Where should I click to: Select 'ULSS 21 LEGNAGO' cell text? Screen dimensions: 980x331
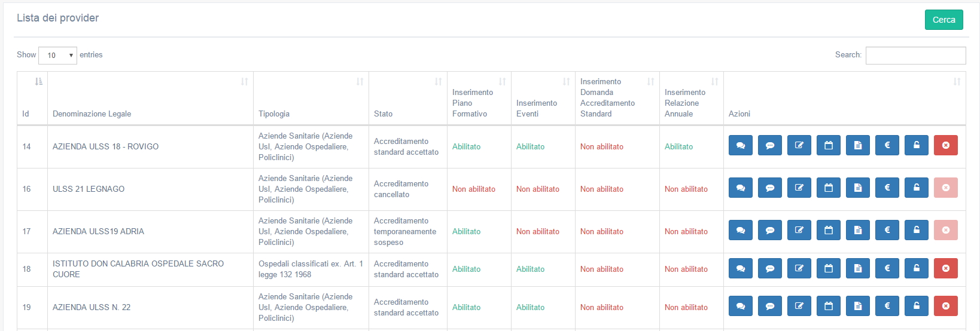pyautogui.click(x=89, y=189)
